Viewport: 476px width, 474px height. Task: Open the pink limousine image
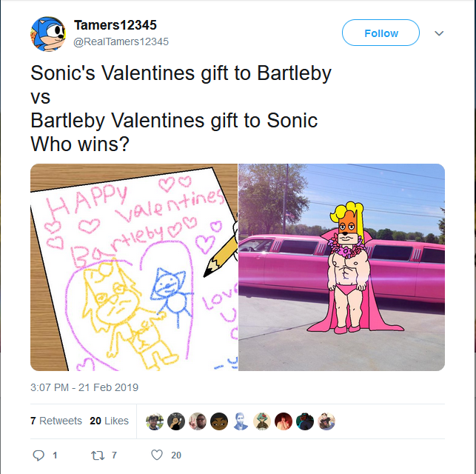[341, 267]
